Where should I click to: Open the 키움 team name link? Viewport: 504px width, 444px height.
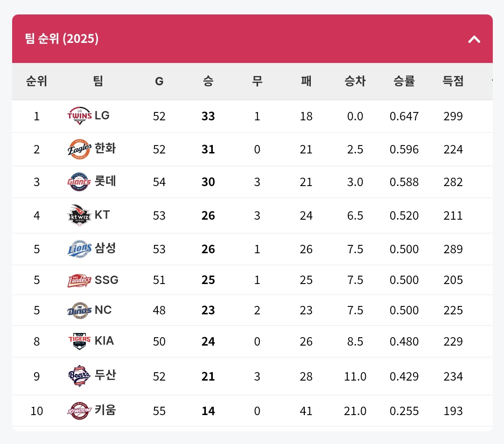pos(105,410)
